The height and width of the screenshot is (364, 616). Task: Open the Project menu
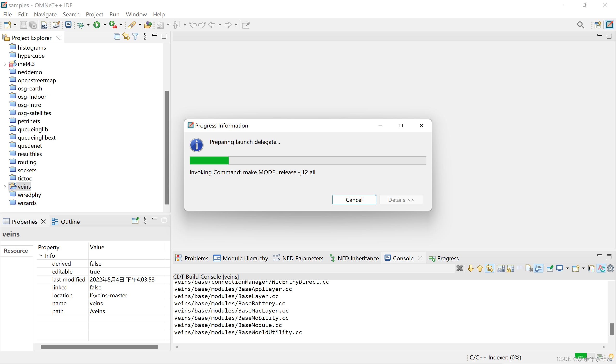point(94,14)
